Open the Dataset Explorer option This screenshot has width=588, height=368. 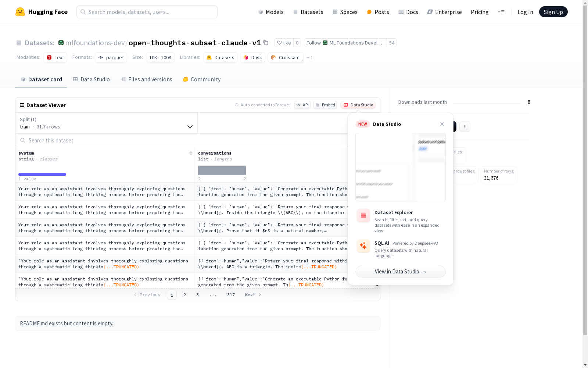[x=401, y=221]
